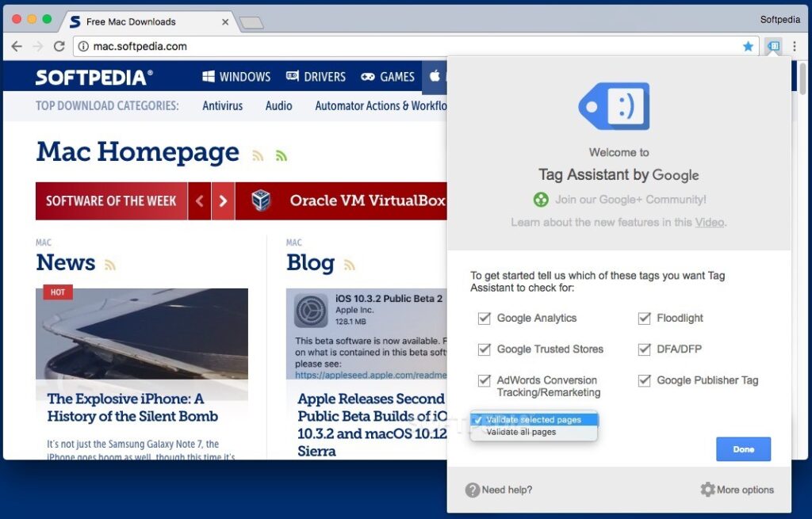Uncheck the Google Publisher Tag checkbox
The width and height of the screenshot is (812, 519).
coord(644,380)
